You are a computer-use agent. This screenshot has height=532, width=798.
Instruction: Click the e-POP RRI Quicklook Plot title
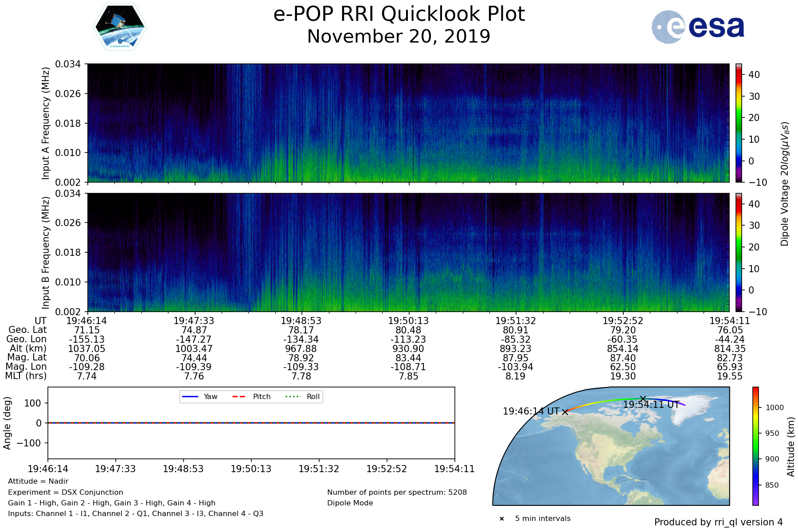coord(399,14)
